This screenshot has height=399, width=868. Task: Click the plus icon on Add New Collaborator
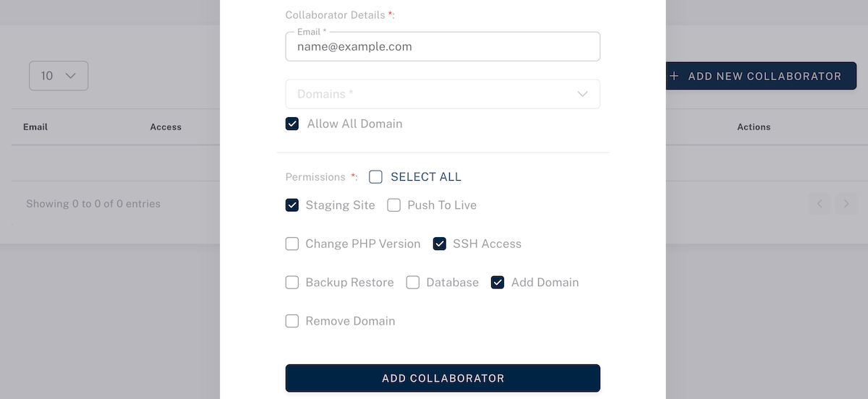[674, 76]
